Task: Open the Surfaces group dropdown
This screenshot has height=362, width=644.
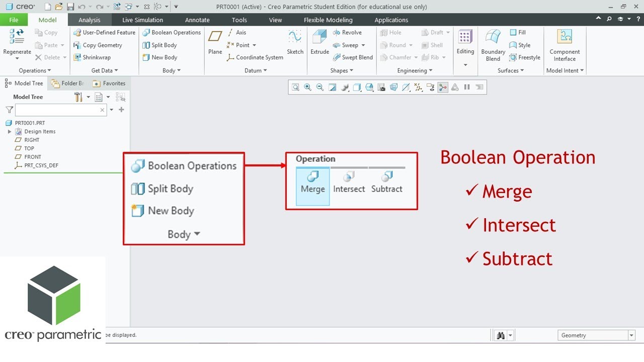Action: coord(511,71)
